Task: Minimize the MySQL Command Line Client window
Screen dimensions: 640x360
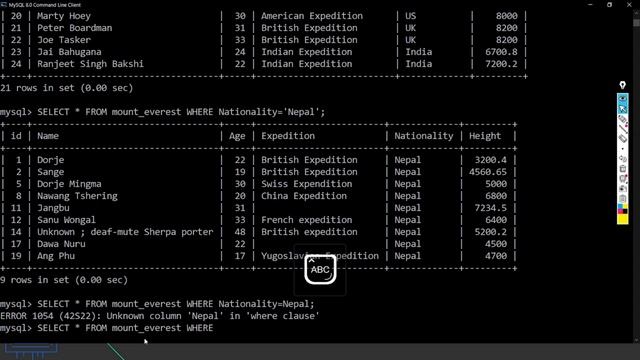Action: click(590, 4)
